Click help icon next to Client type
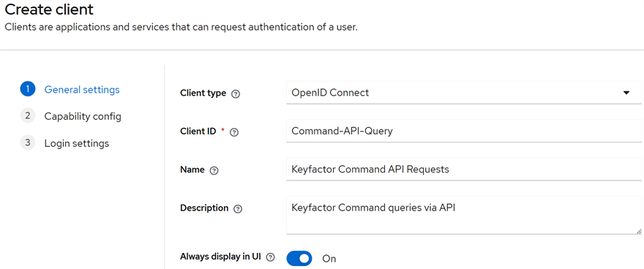The height and width of the screenshot is (269, 644). (x=236, y=94)
